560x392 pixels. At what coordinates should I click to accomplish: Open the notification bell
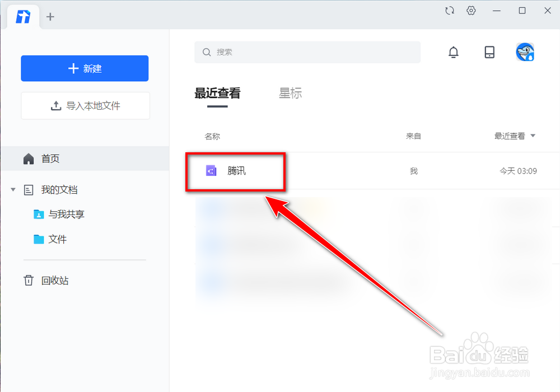(454, 52)
